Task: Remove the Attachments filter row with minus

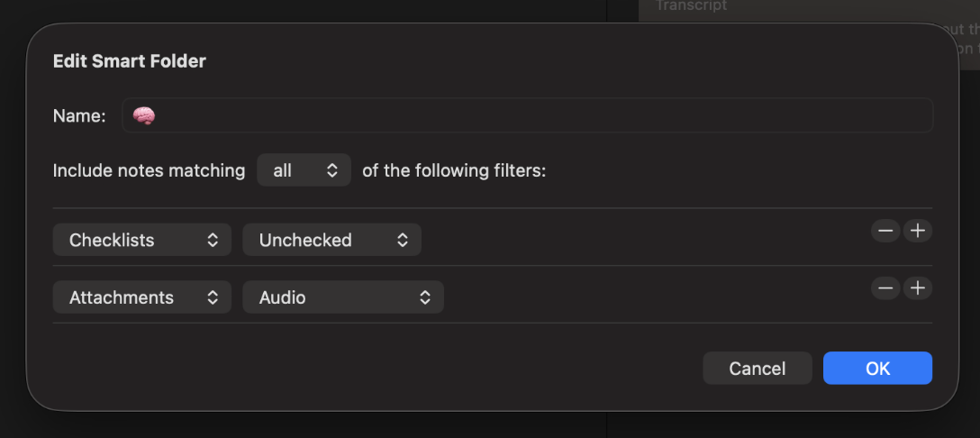Action: click(x=885, y=288)
